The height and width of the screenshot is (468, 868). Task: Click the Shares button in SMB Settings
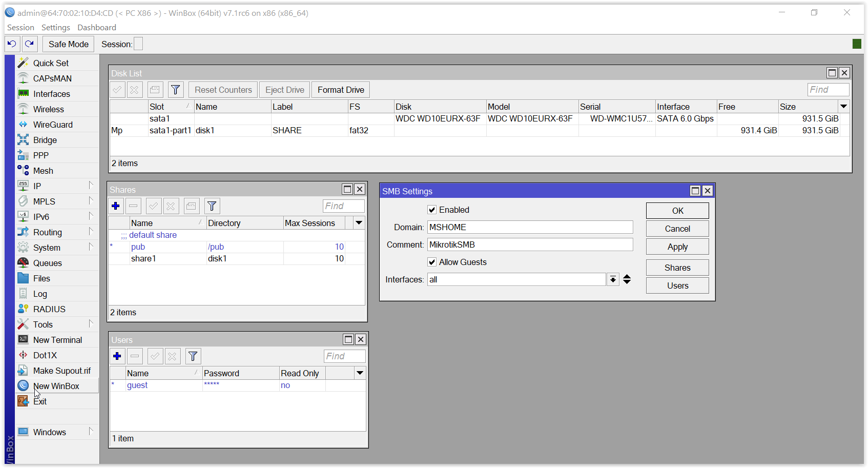pos(677,268)
